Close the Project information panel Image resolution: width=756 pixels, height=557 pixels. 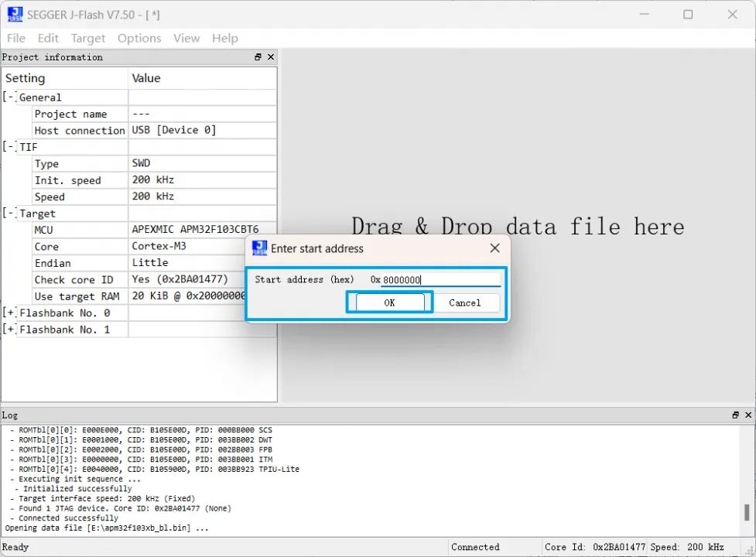click(x=270, y=56)
